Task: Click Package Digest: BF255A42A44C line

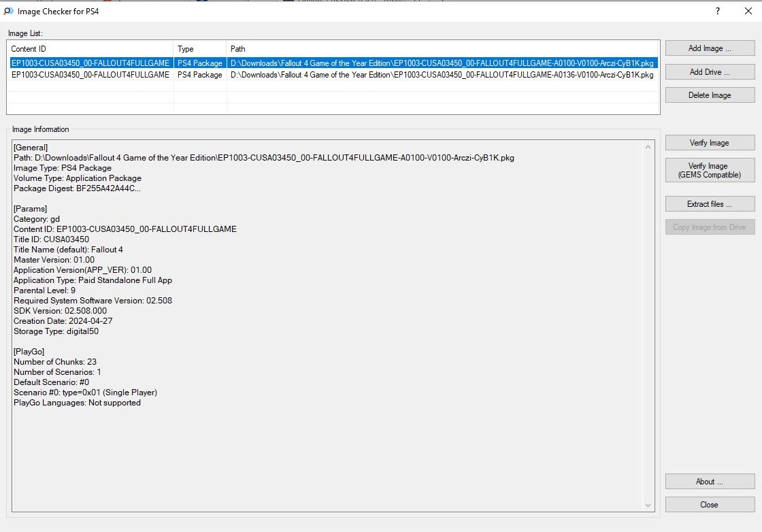Action: (x=77, y=188)
